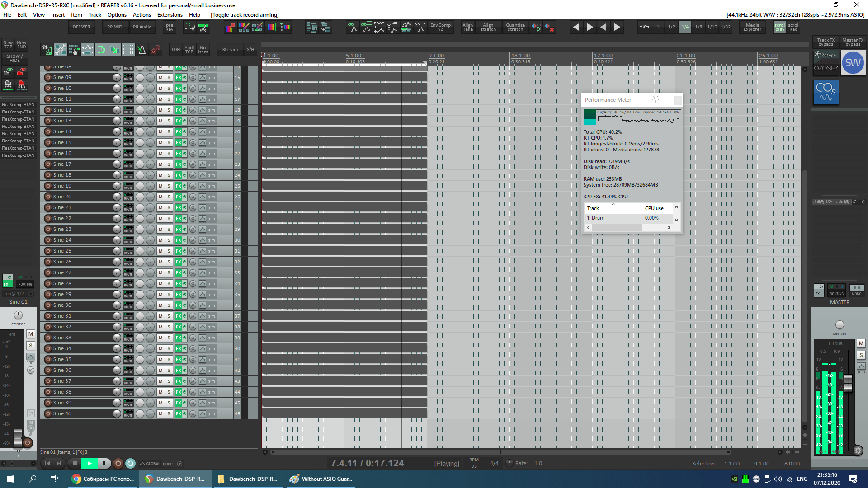Mute the Sine 20 track
The height and width of the screenshot is (488, 868).
point(160,197)
